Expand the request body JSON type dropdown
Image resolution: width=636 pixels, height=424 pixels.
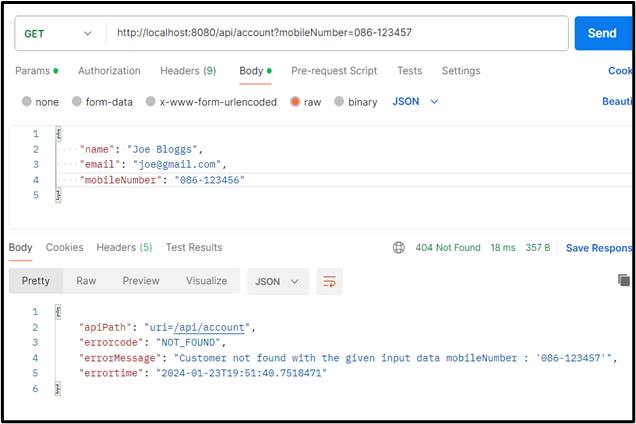(415, 102)
